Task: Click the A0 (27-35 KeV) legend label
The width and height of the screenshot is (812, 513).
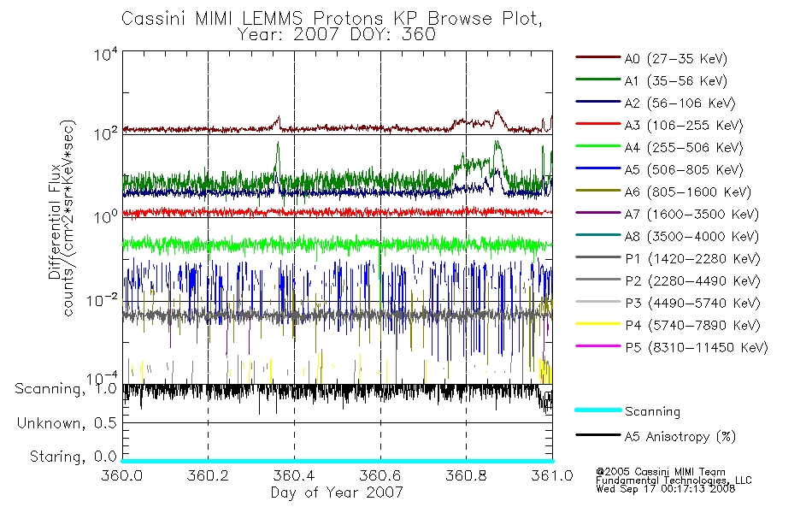Action: (x=676, y=59)
